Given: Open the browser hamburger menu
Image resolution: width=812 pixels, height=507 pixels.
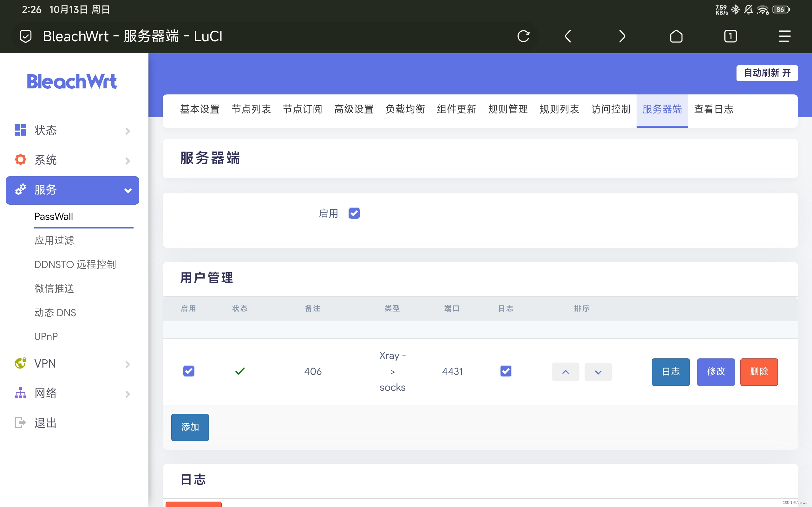Looking at the screenshot, I should [x=784, y=36].
